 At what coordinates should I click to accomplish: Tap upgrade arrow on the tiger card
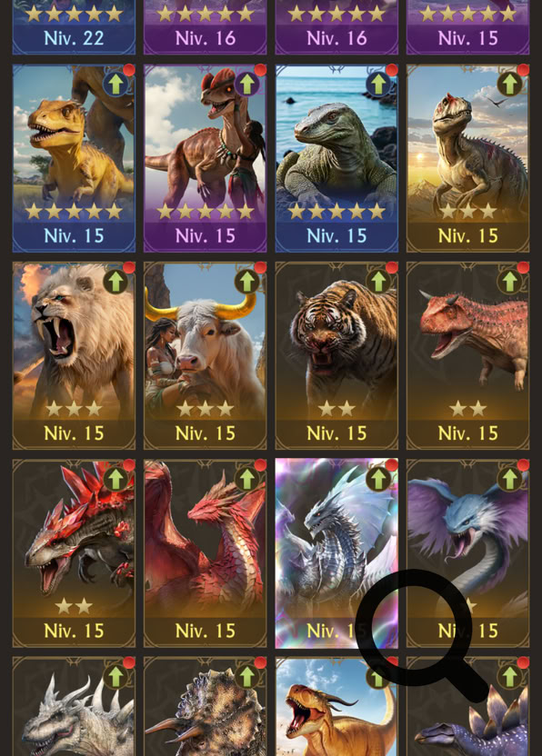coord(378,282)
